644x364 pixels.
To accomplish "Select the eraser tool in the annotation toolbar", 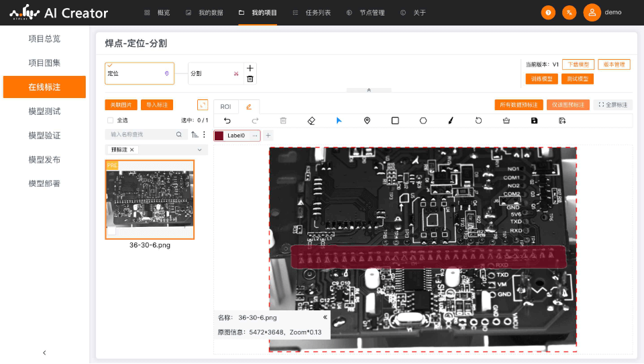I will [311, 121].
